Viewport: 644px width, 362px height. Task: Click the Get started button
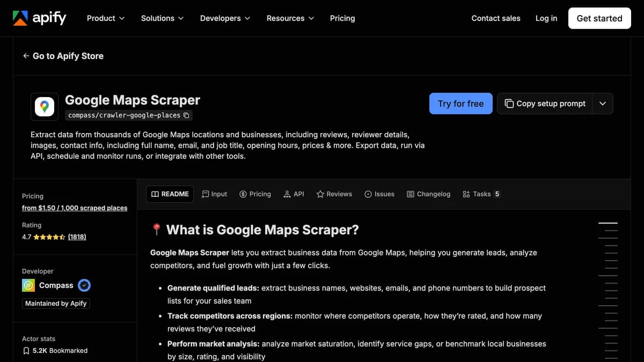pyautogui.click(x=599, y=18)
